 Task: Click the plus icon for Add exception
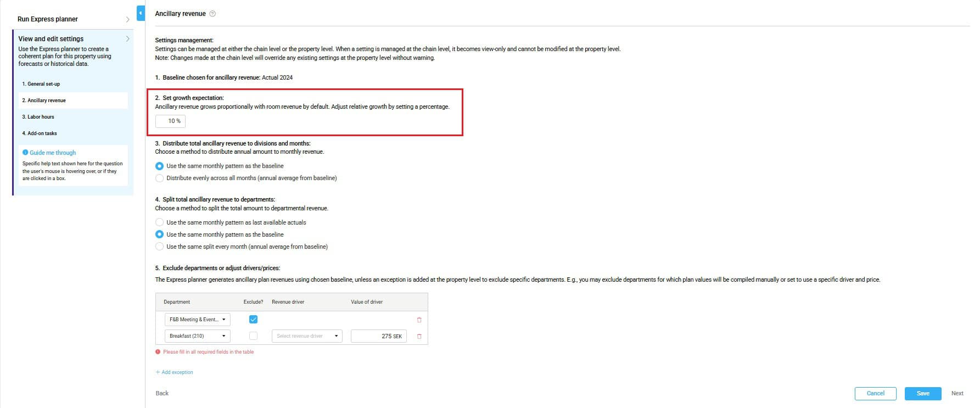coord(158,372)
